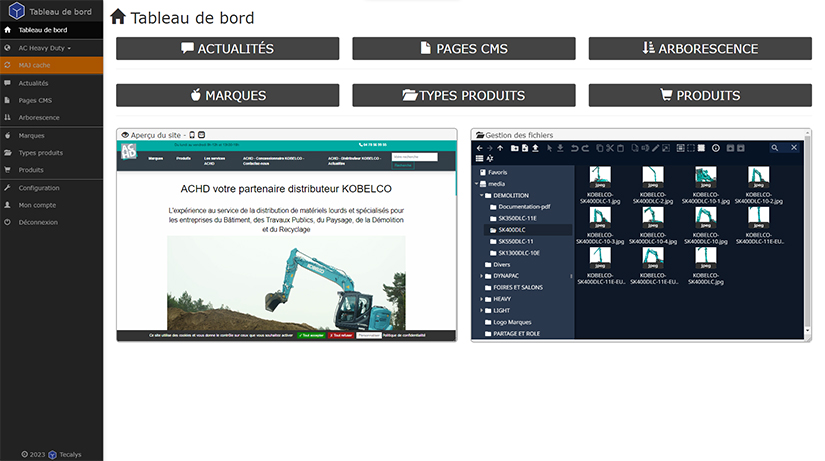The width and height of the screenshot is (825, 461).
Task: Click the MARQUES dashboard button
Action: coord(227,95)
